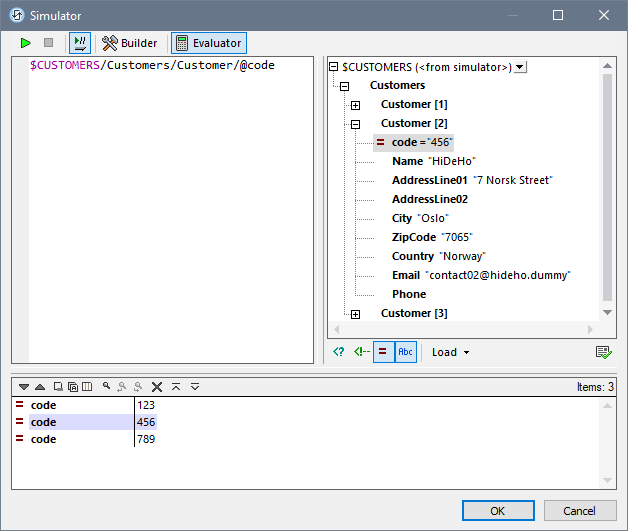
Task: Click the down-triangle icon in results toolbar
Action: 24,386
